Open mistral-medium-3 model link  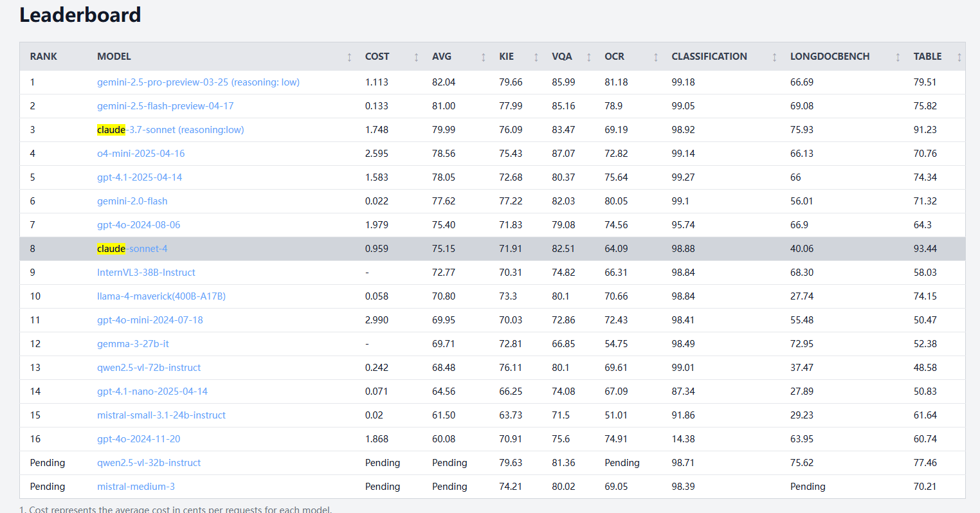[x=136, y=487]
